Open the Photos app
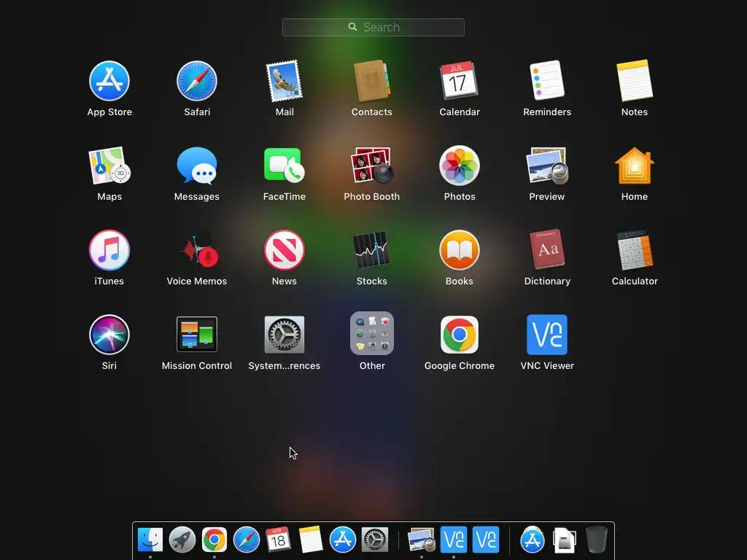This screenshot has height=560, width=747. pos(460,166)
